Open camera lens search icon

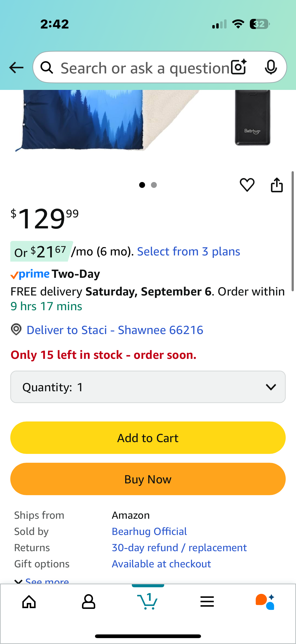239,67
